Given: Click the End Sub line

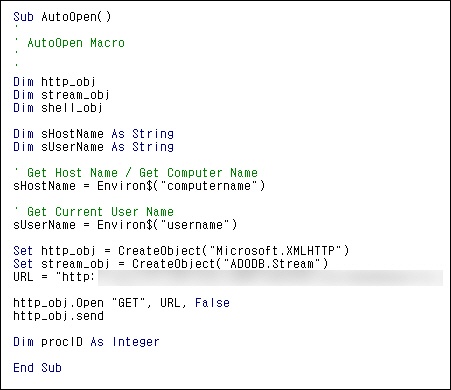Looking at the screenshot, I should click(x=37, y=368).
